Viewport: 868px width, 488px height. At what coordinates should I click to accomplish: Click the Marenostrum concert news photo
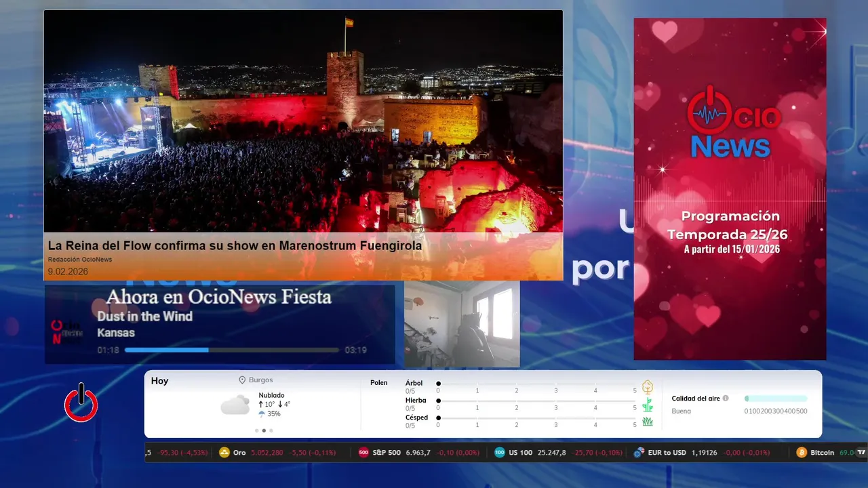click(303, 121)
